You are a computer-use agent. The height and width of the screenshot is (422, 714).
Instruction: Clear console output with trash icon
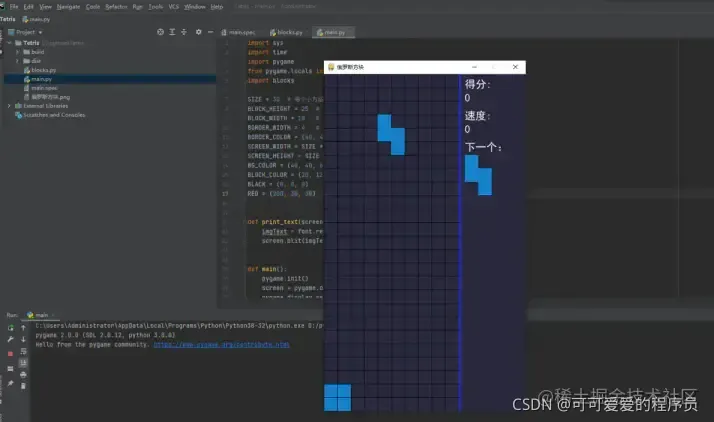point(23,386)
